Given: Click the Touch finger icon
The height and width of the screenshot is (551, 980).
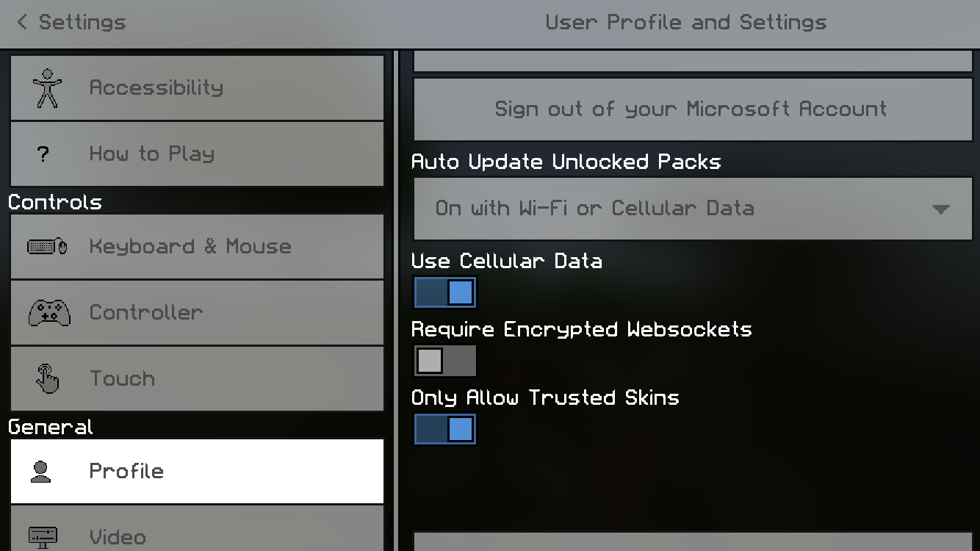Looking at the screenshot, I should [48, 379].
